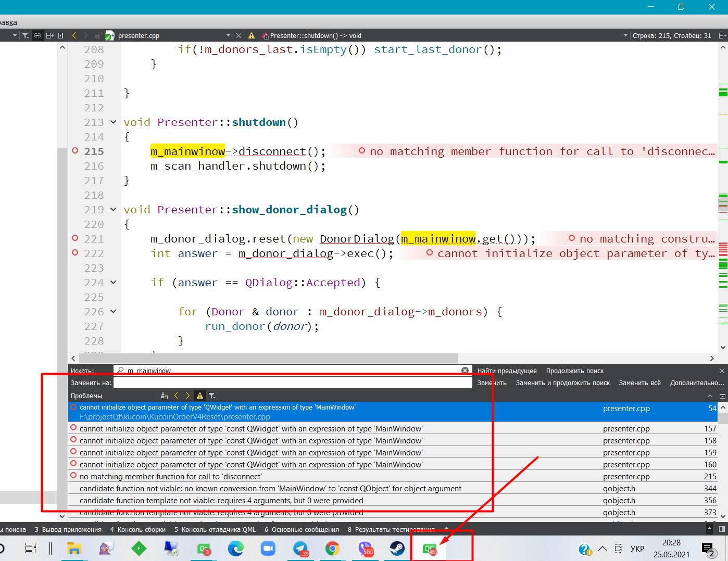Go back using the yellow left arrow
This screenshot has width=728, height=561.
74,35
